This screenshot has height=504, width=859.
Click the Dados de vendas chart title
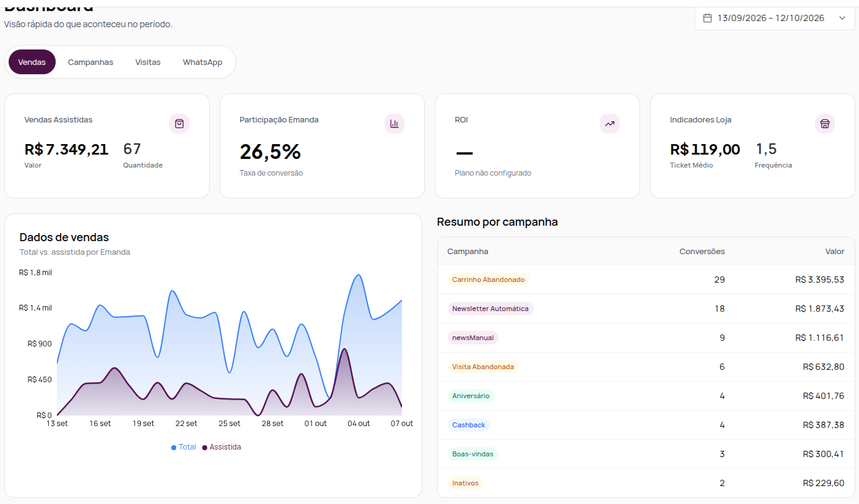(64, 237)
